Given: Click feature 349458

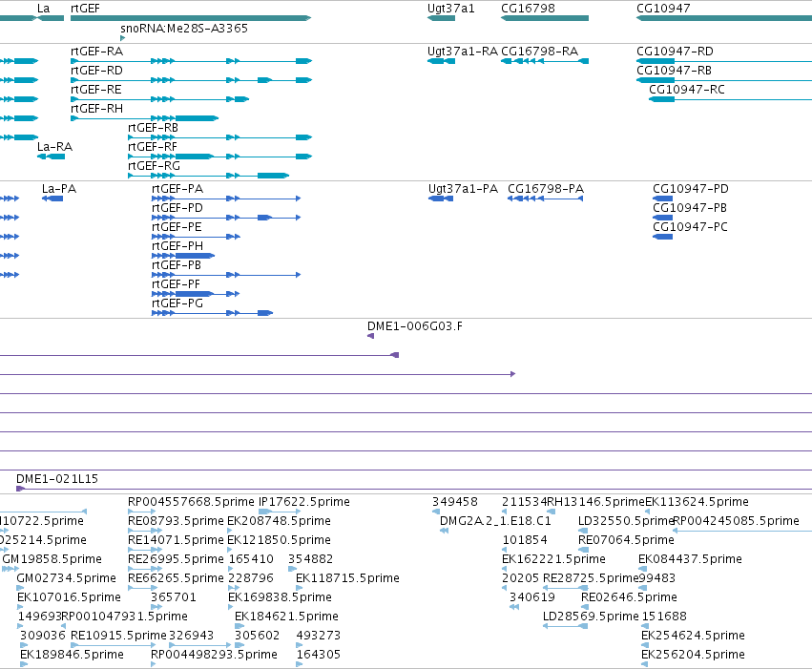Looking at the screenshot, I should 436,512.
